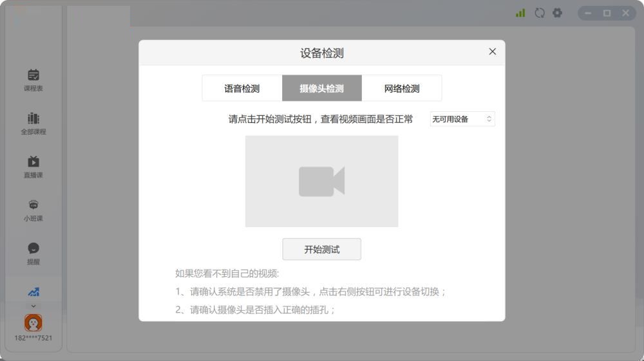Expand sidebar chevron below chart icon
This screenshot has height=361, width=644.
(33, 306)
